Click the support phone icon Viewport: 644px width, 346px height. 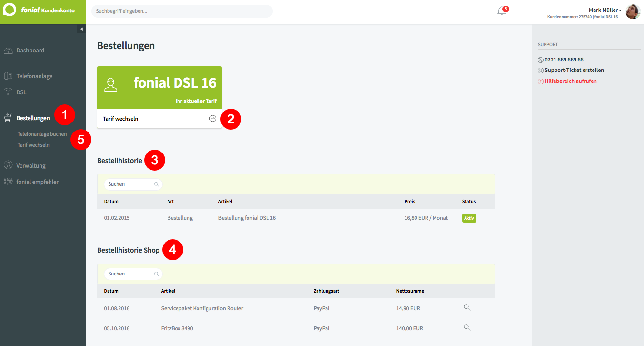[x=541, y=60]
